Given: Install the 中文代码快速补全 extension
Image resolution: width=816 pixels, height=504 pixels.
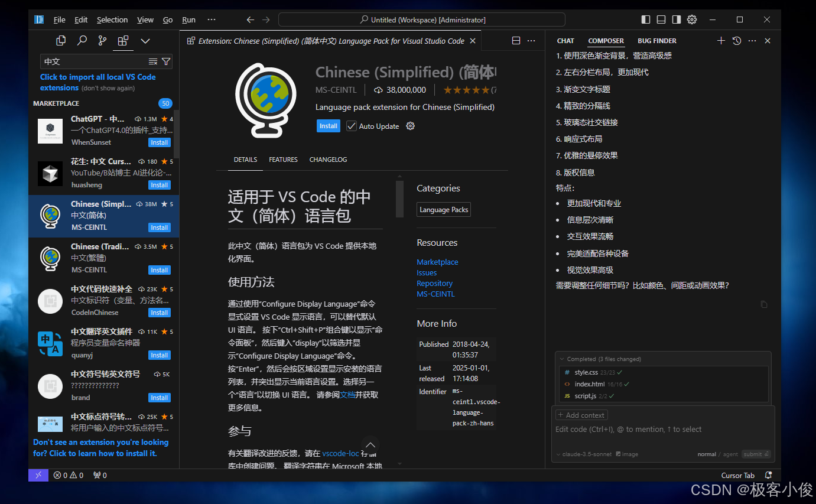Looking at the screenshot, I should pos(160,313).
